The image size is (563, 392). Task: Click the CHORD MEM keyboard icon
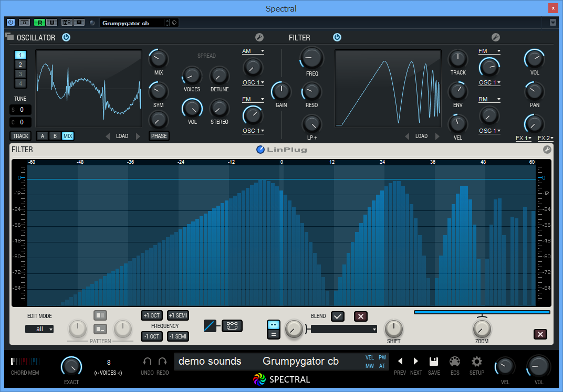pos(25,361)
